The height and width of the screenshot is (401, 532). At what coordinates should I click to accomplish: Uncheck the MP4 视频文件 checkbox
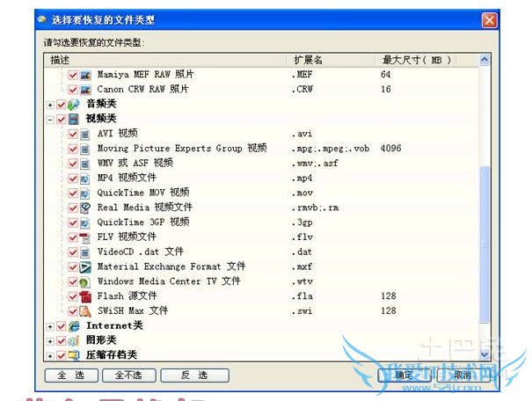(x=73, y=179)
